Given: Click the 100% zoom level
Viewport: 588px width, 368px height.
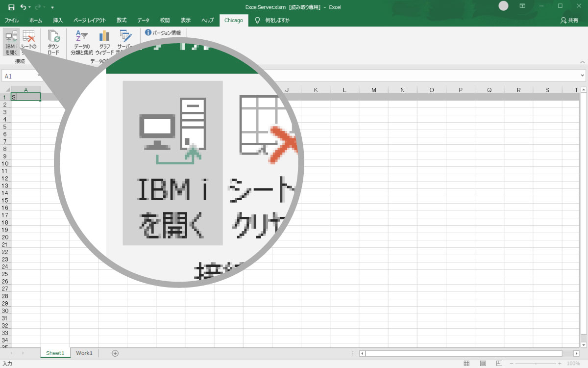Looking at the screenshot, I should click(x=573, y=363).
